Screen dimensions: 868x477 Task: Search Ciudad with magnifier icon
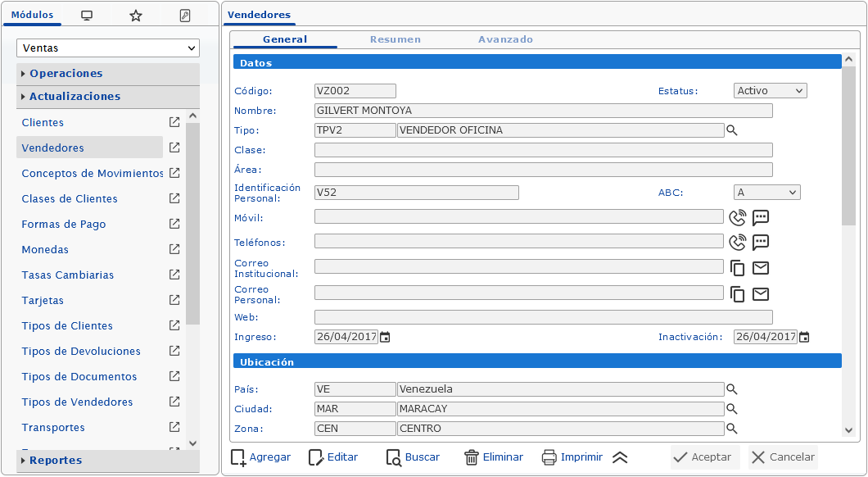point(732,409)
